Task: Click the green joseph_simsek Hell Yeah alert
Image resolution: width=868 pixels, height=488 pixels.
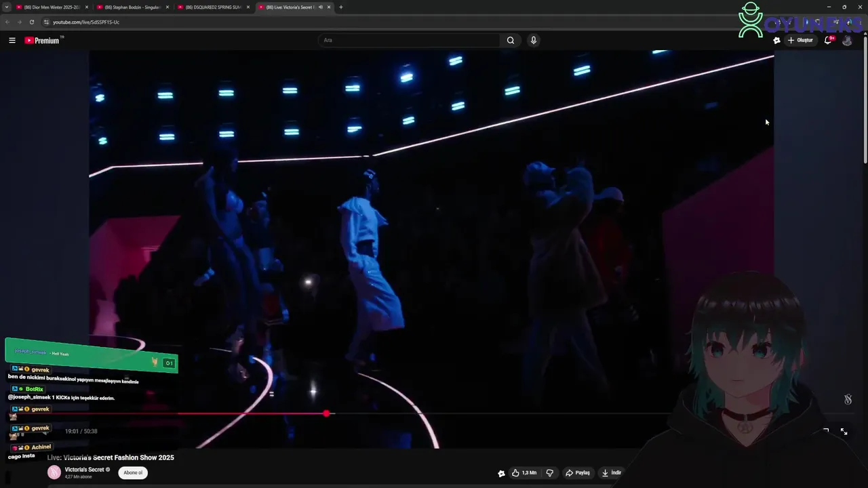Action: (91, 356)
